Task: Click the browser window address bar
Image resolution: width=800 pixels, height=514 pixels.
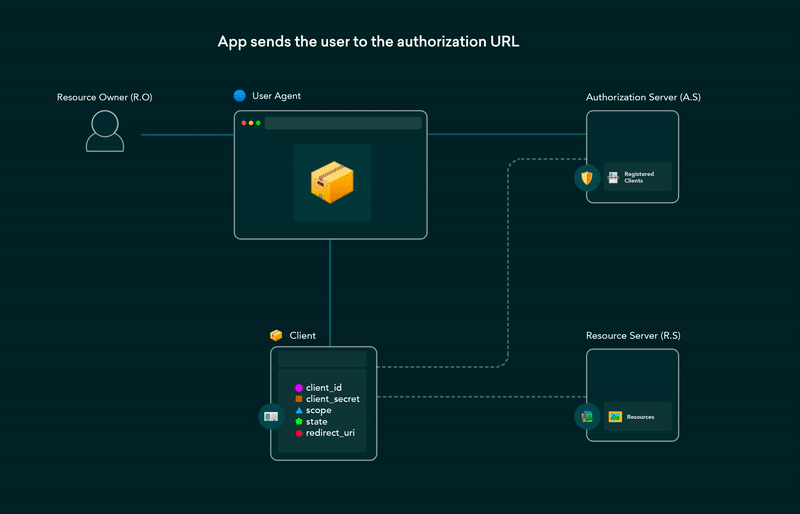Action: point(343,123)
